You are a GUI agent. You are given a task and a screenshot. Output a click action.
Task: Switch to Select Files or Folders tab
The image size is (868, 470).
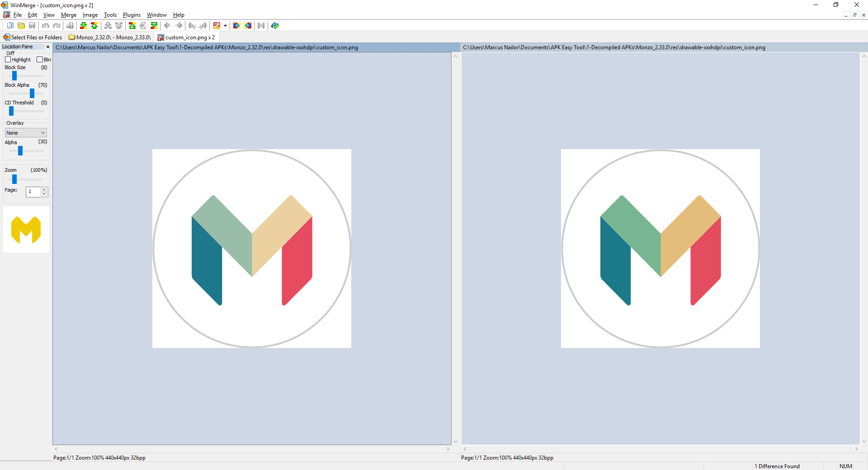click(33, 38)
